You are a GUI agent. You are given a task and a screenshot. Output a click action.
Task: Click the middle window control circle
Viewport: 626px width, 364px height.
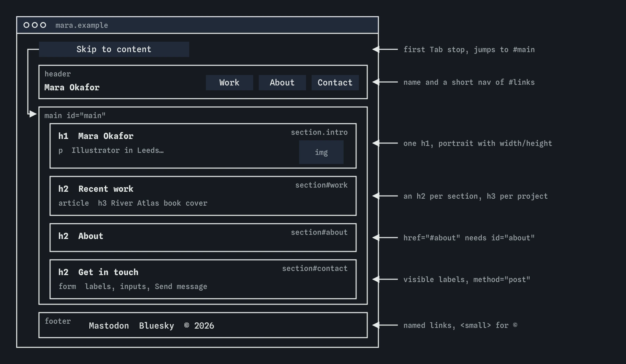(x=35, y=25)
